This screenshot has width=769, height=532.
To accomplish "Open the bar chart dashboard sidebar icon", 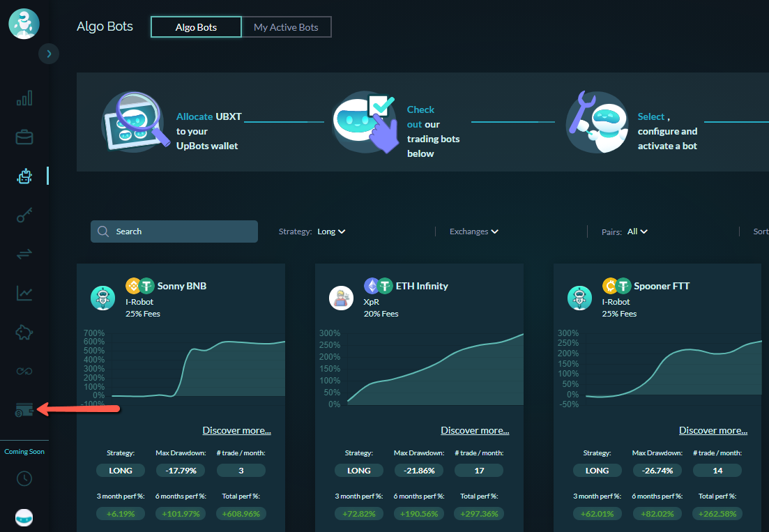I will [x=24, y=98].
